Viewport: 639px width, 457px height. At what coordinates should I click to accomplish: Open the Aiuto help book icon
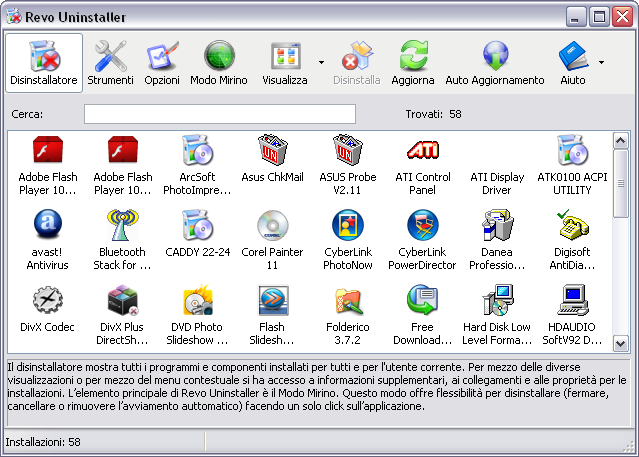[x=573, y=56]
